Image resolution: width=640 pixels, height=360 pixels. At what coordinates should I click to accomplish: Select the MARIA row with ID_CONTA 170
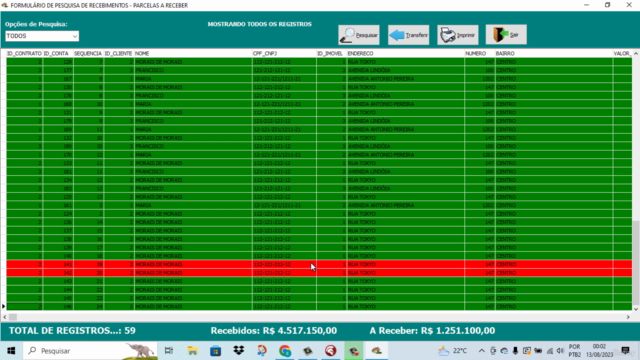pyautogui.click(x=319, y=155)
